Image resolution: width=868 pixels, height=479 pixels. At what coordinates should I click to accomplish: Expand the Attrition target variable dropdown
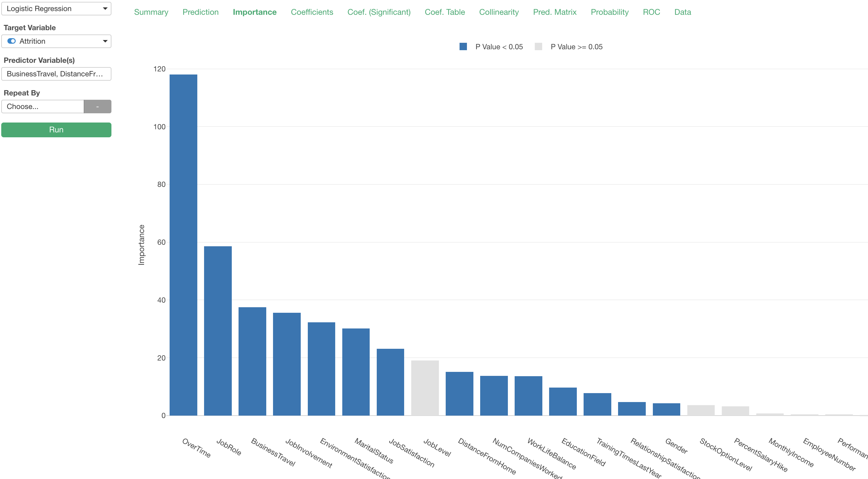(x=56, y=41)
